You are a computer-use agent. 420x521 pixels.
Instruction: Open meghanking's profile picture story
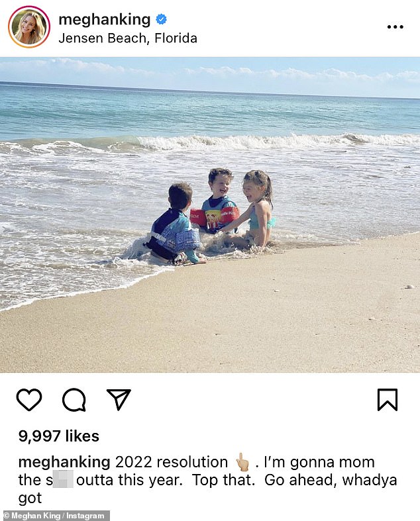tap(29, 27)
